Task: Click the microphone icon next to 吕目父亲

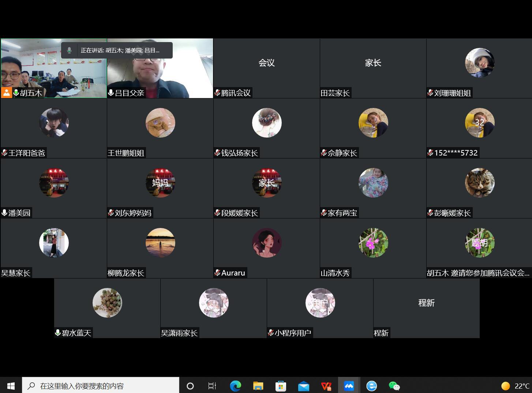Action: tap(111, 93)
